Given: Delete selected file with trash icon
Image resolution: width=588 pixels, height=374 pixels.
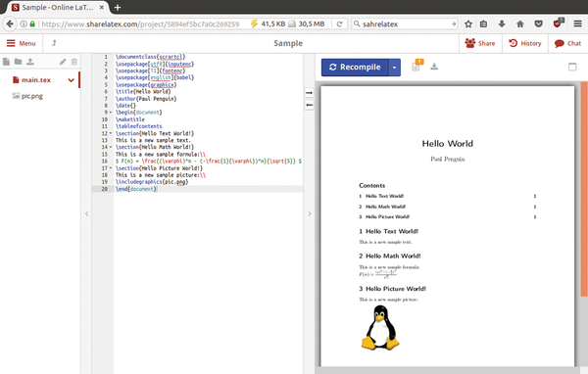Looking at the screenshot, I should (x=74, y=62).
